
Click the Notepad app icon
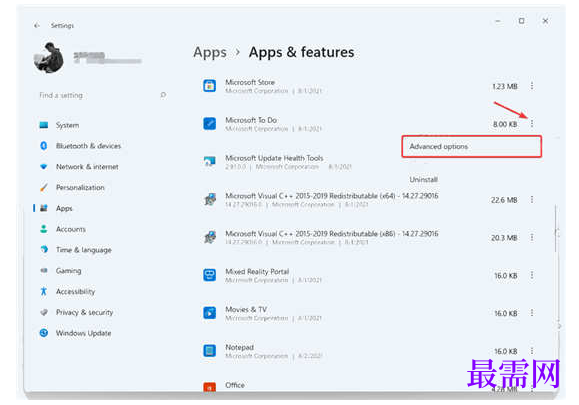tap(210, 351)
